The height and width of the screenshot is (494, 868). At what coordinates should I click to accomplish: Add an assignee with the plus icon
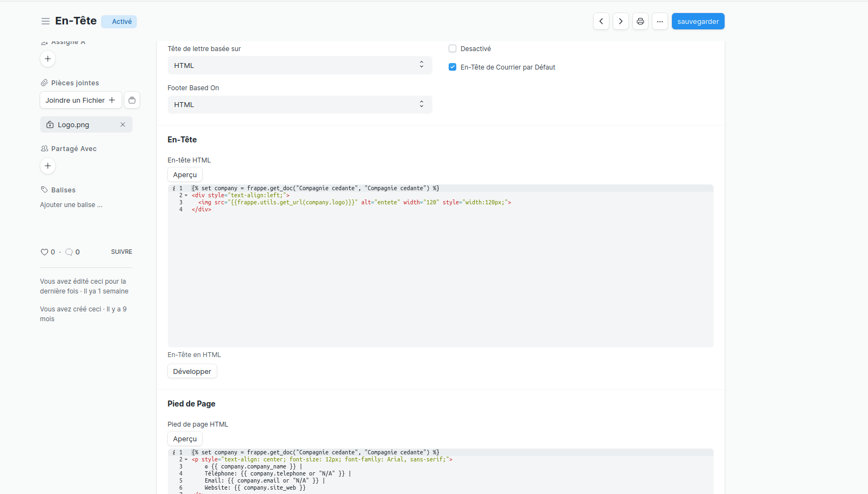tap(48, 59)
